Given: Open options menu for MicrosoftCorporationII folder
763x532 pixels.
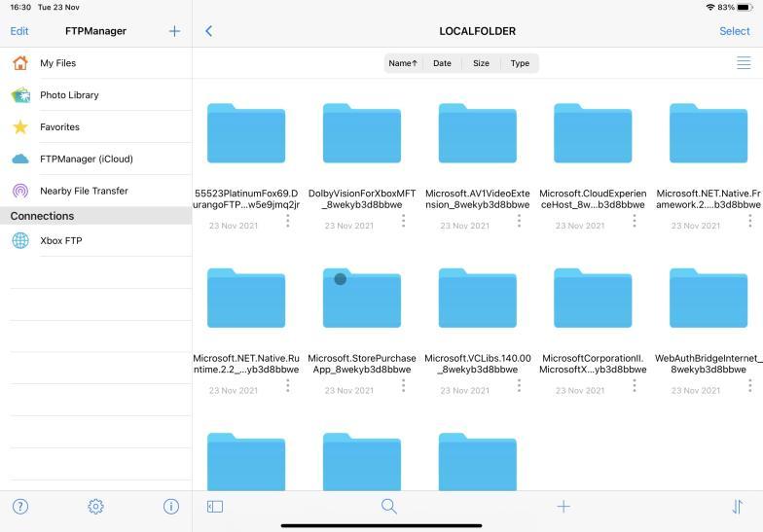Looking at the screenshot, I should click(635, 385).
